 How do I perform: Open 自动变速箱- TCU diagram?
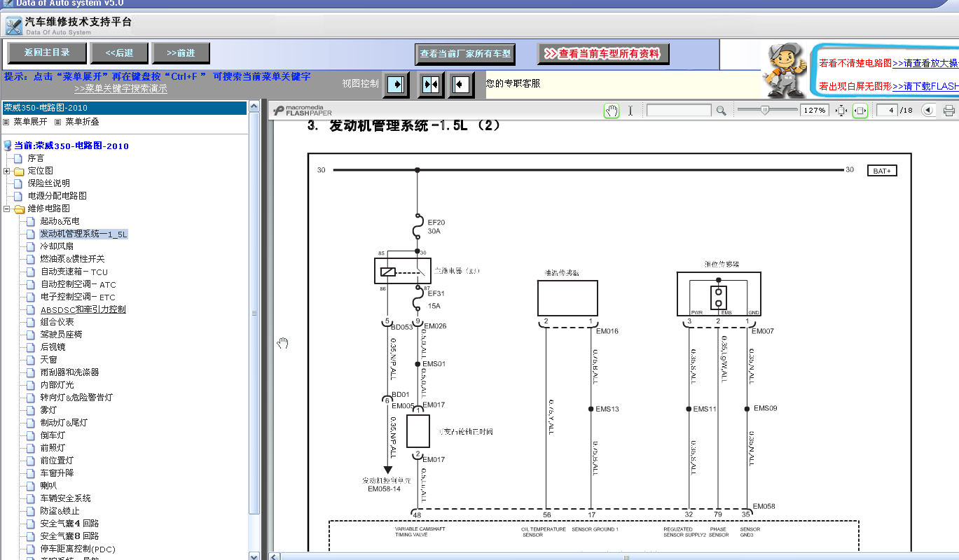74,272
